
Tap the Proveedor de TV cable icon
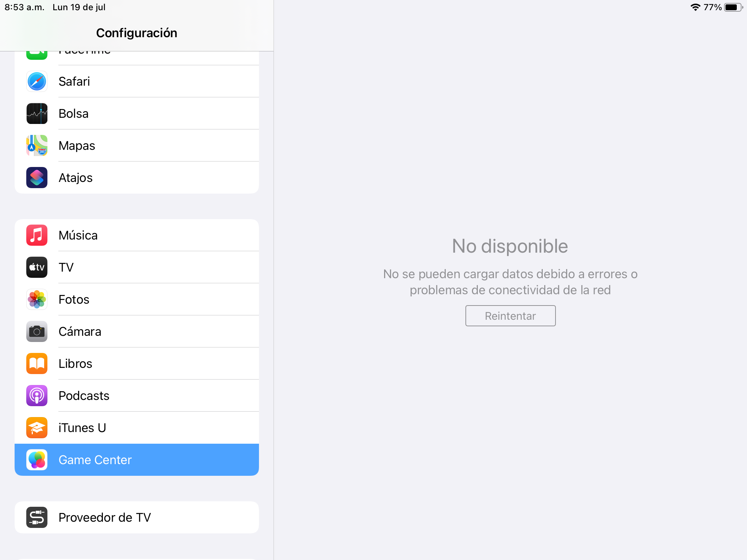37,517
